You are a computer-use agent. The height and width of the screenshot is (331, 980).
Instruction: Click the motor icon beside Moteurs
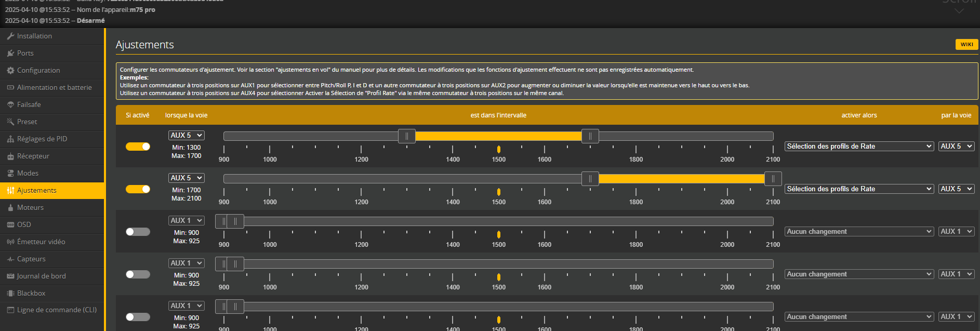point(10,208)
